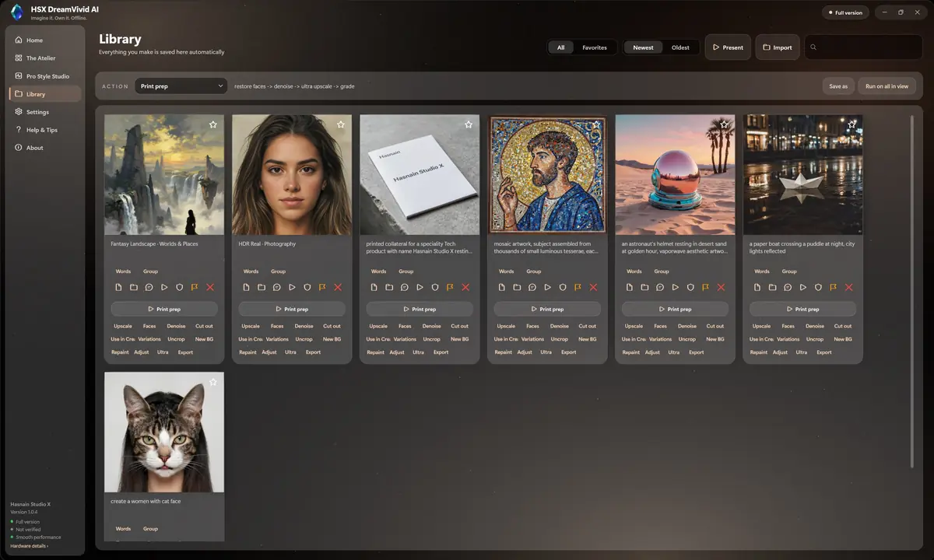Click the comment bubble icon on astronaut's helmet card

[660, 287]
